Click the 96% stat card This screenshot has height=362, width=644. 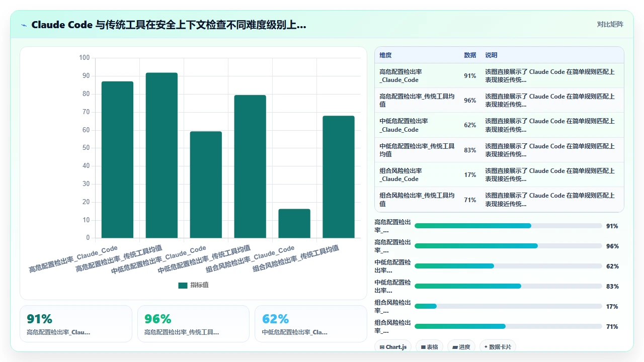pos(193,324)
